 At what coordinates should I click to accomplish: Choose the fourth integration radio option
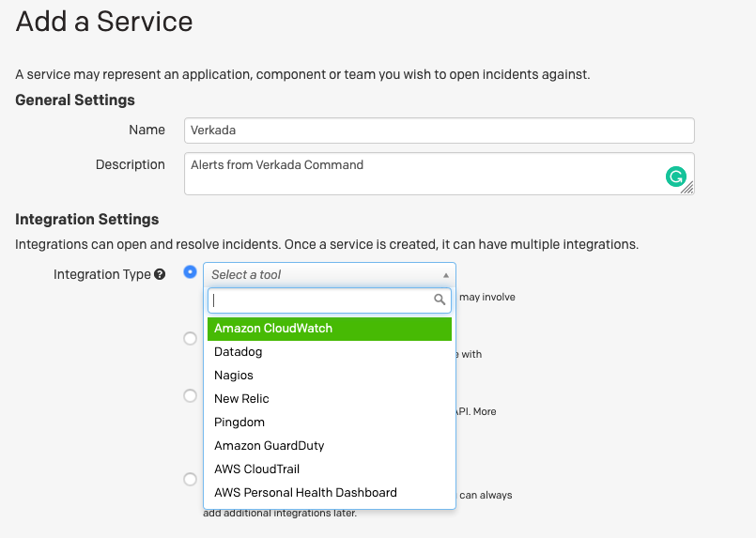pos(190,479)
